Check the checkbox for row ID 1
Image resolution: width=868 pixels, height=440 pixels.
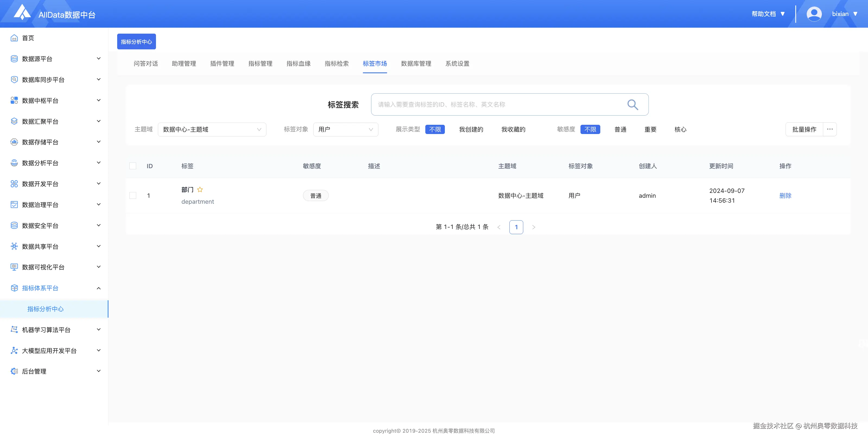pos(133,196)
